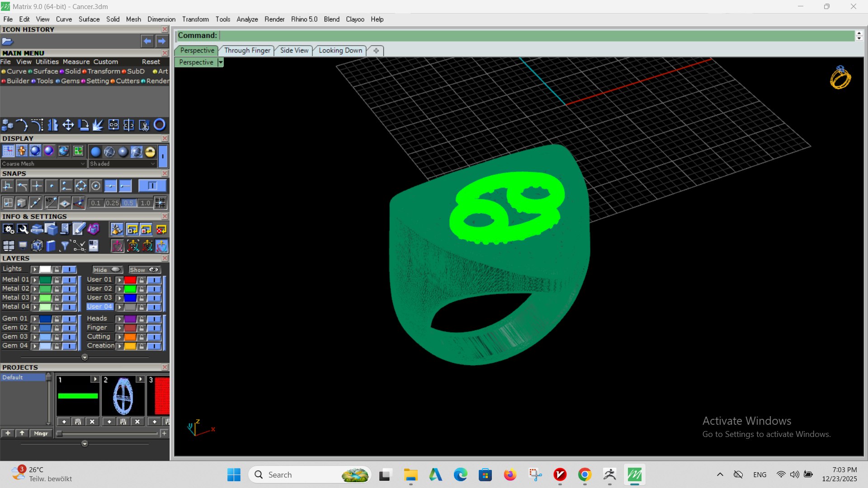
Task: Collapse the Layers panel round arrow
Action: 85,357
